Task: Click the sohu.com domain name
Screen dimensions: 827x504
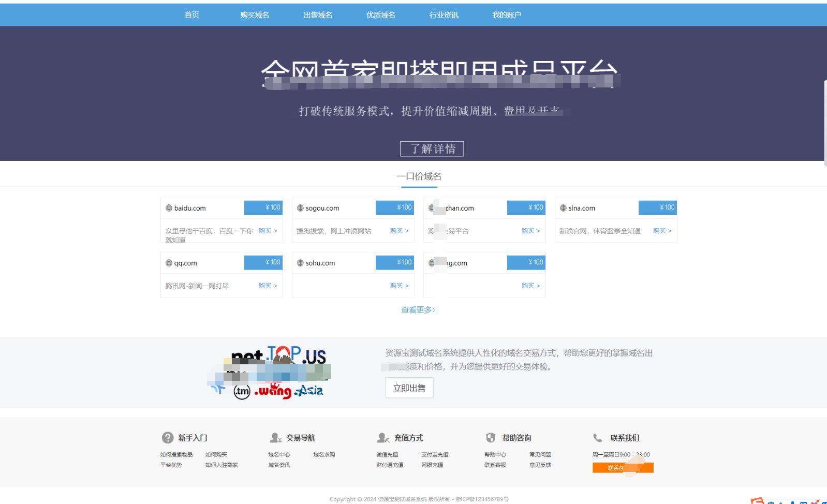Action: coord(320,263)
